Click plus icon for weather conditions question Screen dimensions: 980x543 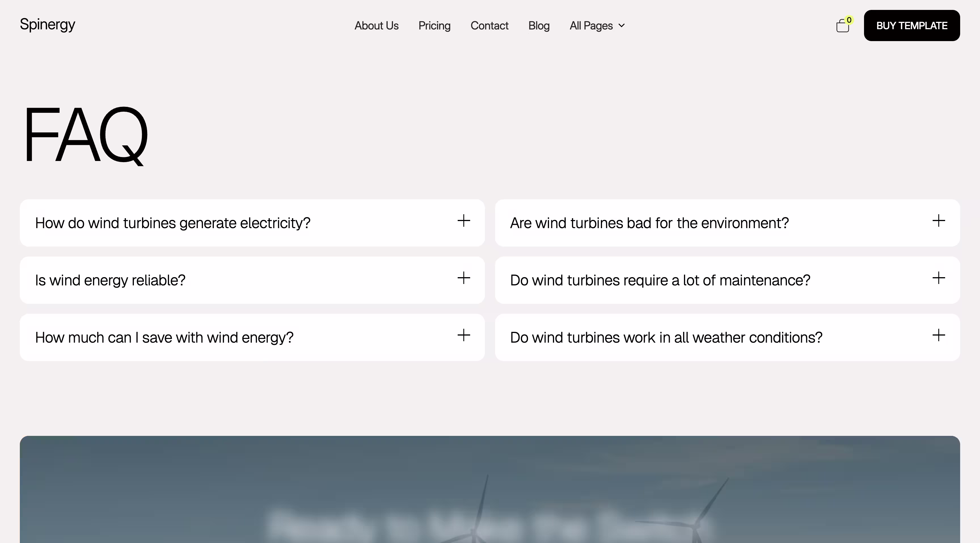pos(939,335)
